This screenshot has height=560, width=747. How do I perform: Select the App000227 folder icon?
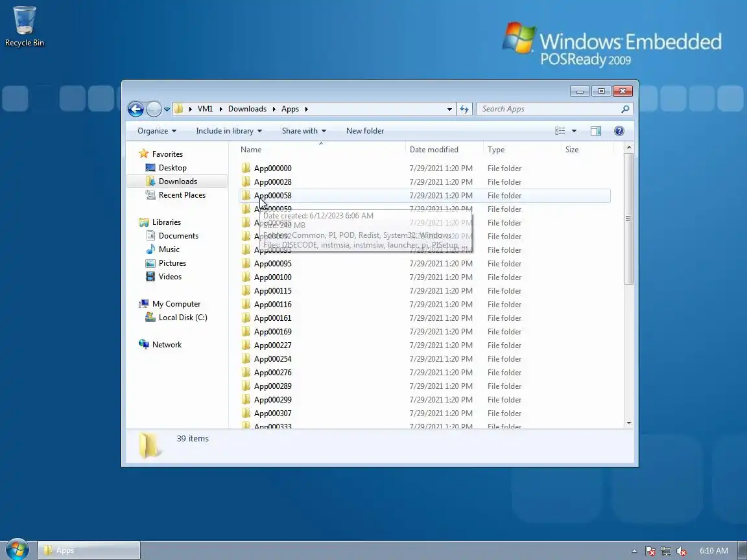click(x=246, y=345)
